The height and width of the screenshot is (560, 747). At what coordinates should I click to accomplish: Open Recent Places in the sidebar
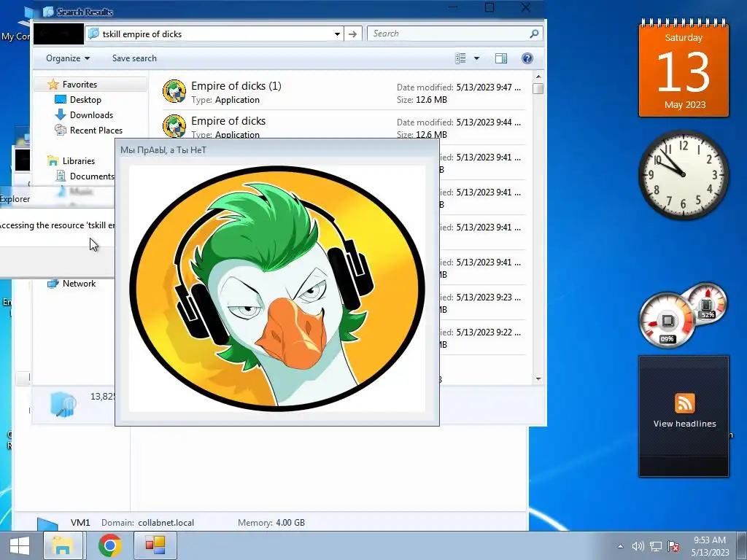[96, 130]
